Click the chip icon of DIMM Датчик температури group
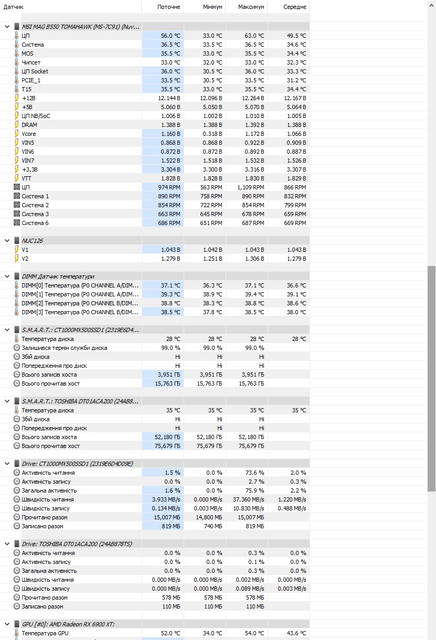This screenshot has width=436, height=640. point(17,276)
